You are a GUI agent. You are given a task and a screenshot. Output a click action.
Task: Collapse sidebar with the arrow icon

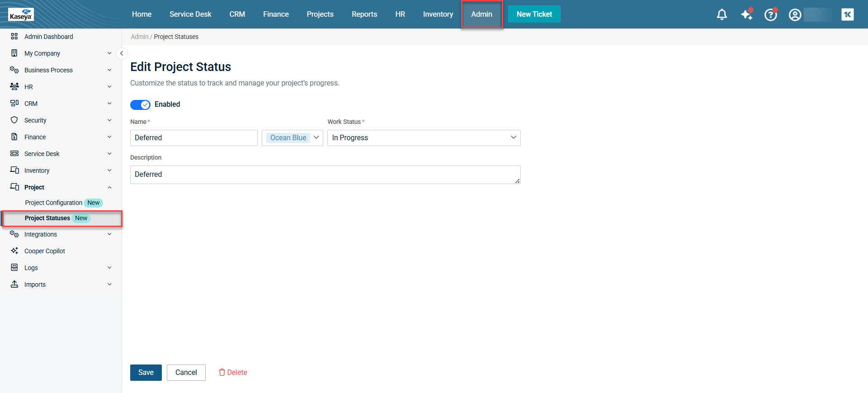122,53
